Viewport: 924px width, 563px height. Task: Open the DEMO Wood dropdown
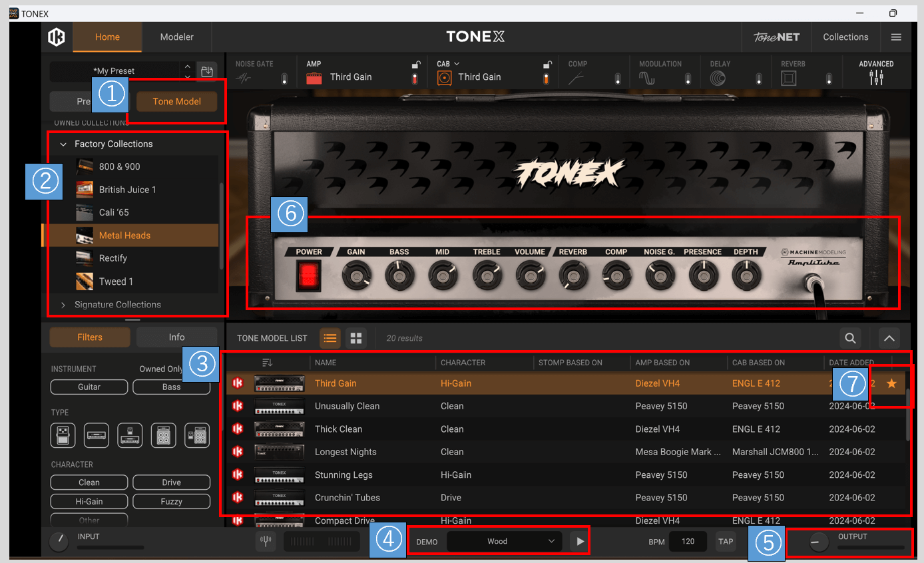point(505,542)
